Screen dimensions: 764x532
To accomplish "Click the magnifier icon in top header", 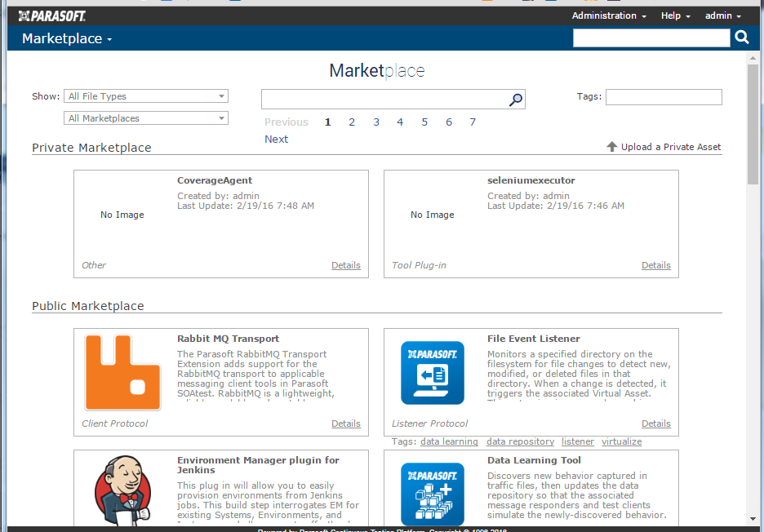I will [742, 38].
